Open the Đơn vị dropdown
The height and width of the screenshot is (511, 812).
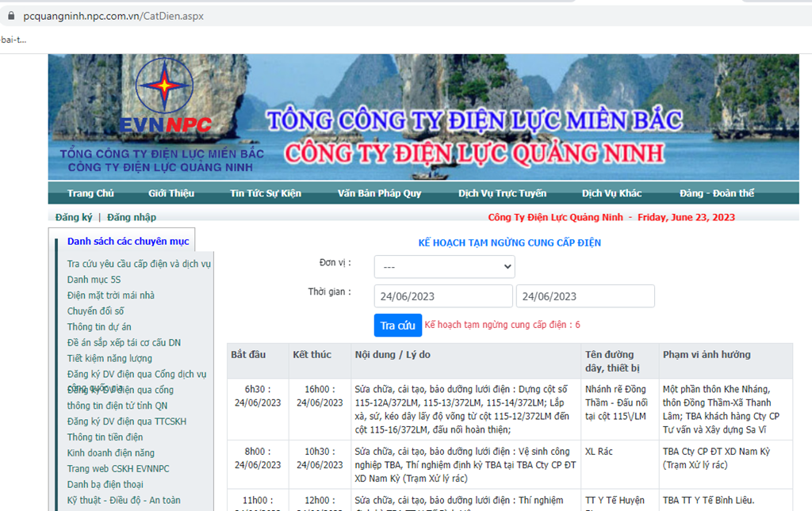click(x=444, y=267)
